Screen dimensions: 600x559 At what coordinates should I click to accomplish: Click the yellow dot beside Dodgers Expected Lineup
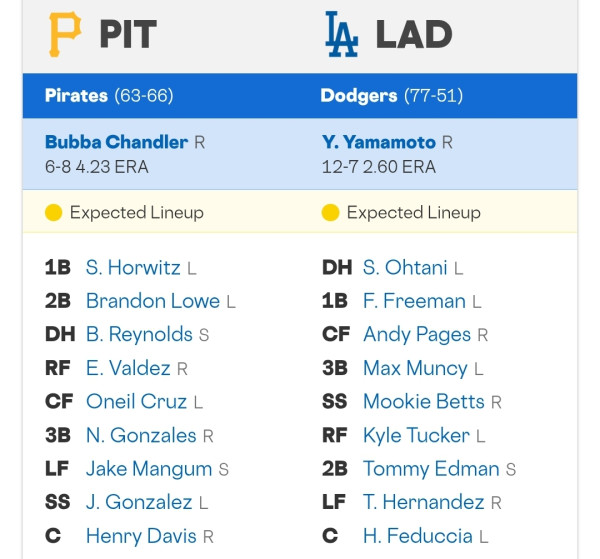[330, 213]
